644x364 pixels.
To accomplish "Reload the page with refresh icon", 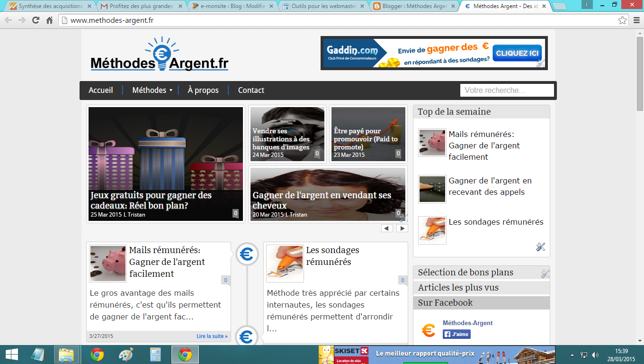I will tap(36, 20).
